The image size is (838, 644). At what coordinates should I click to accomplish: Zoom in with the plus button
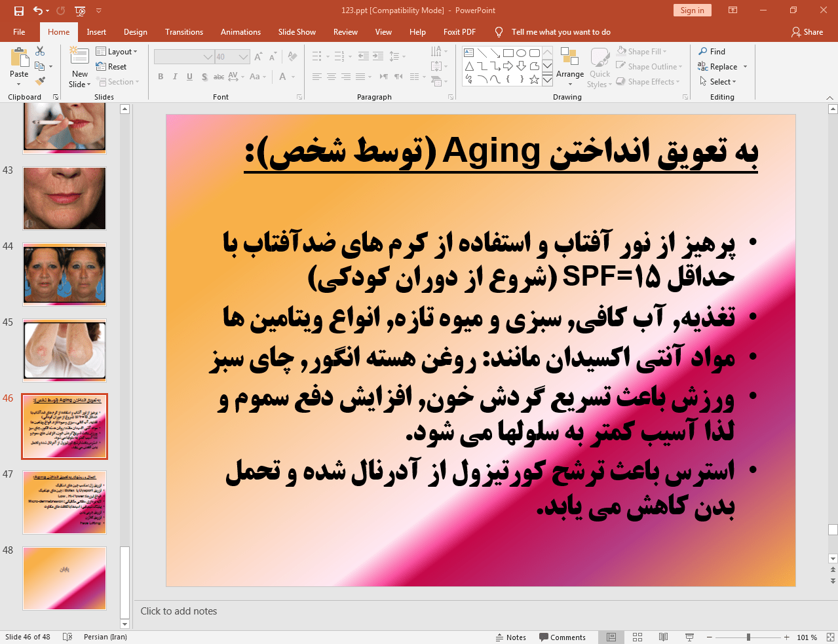pyautogui.click(x=787, y=637)
